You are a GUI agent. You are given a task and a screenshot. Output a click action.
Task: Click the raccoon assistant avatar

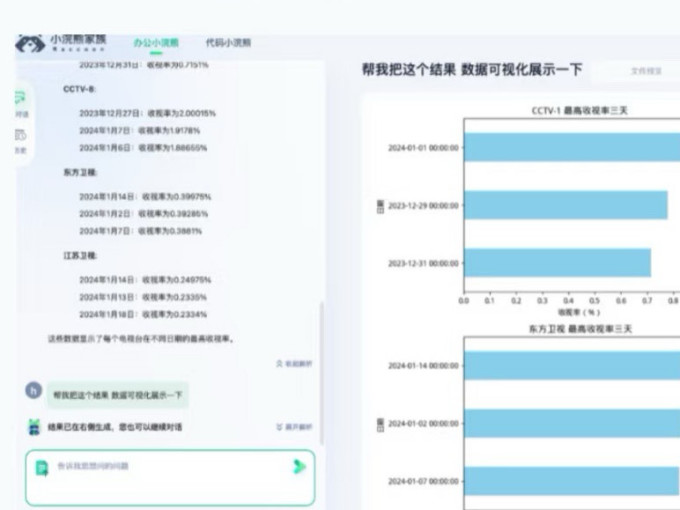point(34,427)
